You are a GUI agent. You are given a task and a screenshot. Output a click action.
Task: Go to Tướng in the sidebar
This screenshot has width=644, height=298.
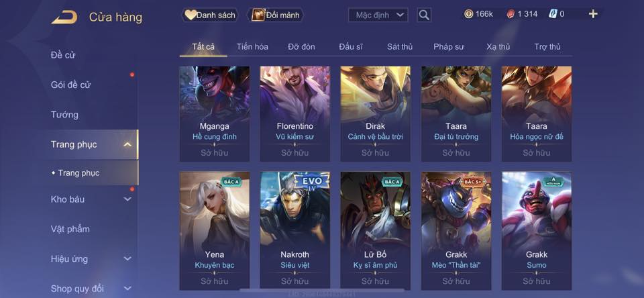pyautogui.click(x=64, y=115)
